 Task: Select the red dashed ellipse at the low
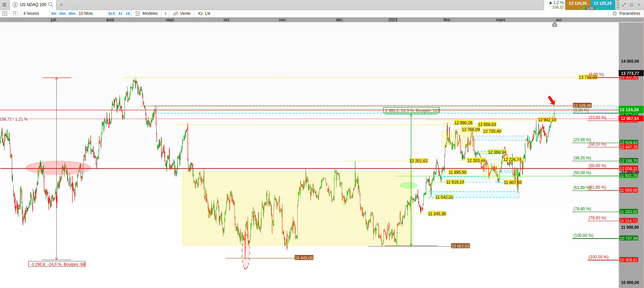tap(246, 253)
